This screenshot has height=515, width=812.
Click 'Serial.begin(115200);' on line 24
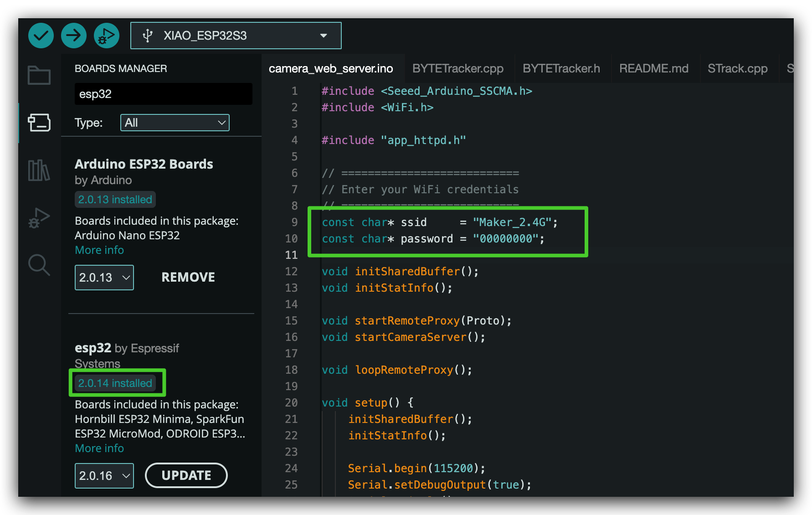coord(417,469)
